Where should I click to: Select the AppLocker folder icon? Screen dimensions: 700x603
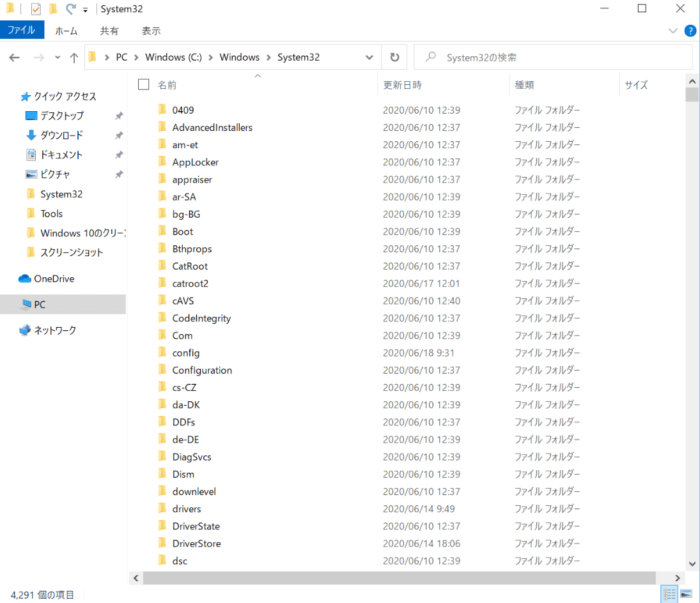(x=162, y=162)
